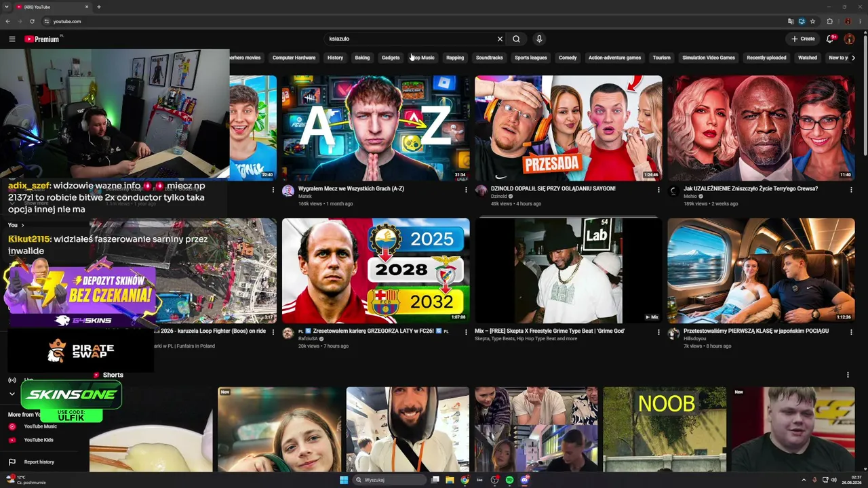Screen dimensions: 868x488
Task: Filter by the Comedy chip
Action: tap(568, 58)
